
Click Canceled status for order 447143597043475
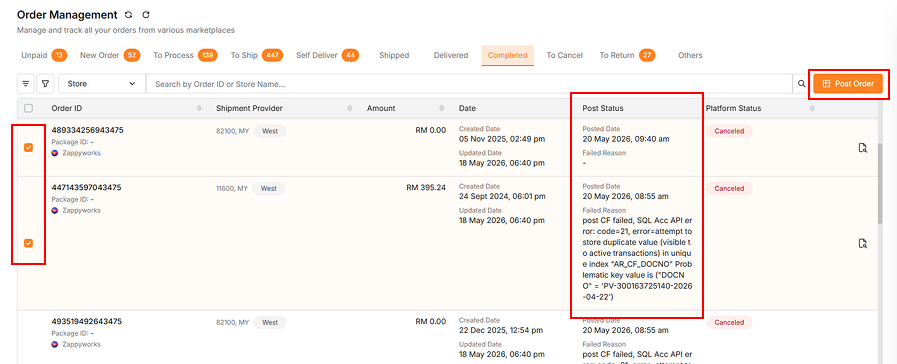[x=729, y=188]
